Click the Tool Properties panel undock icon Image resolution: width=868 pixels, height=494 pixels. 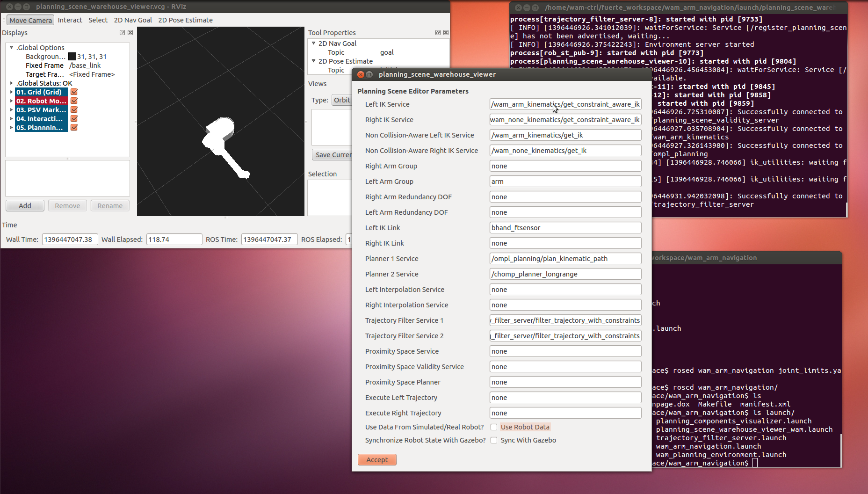438,33
